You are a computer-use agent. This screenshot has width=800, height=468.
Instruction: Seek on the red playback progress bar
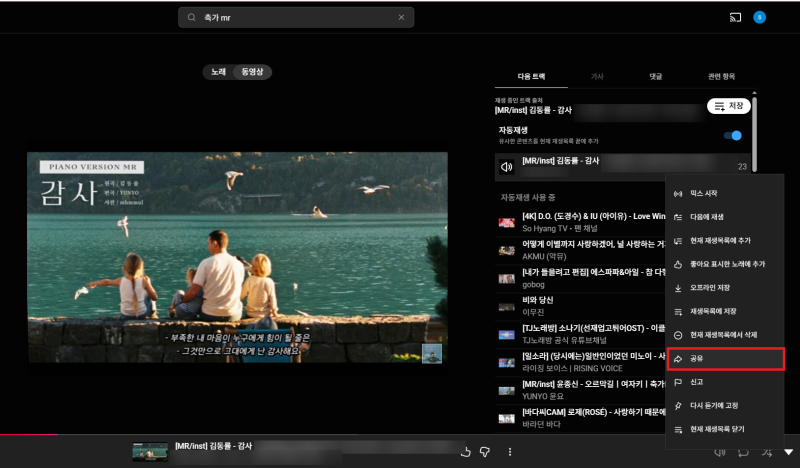(x=29, y=435)
